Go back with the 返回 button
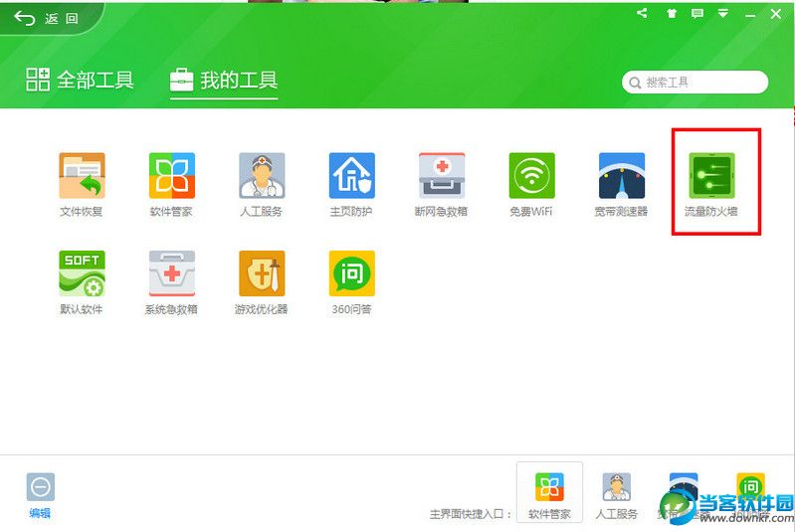The image size is (795, 532). (46, 19)
